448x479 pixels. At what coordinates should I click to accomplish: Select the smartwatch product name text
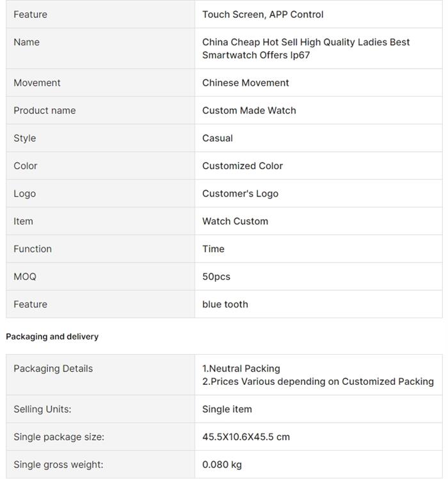[x=306, y=49]
